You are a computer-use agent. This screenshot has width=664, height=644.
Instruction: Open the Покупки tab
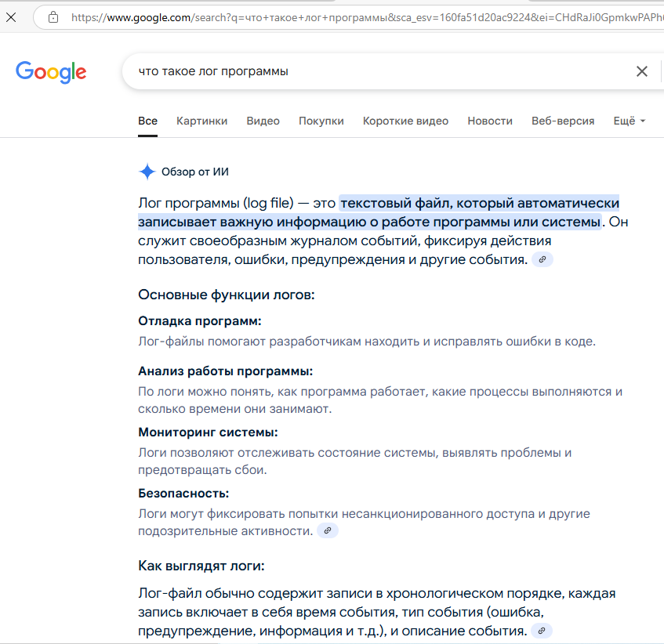tap(321, 121)
